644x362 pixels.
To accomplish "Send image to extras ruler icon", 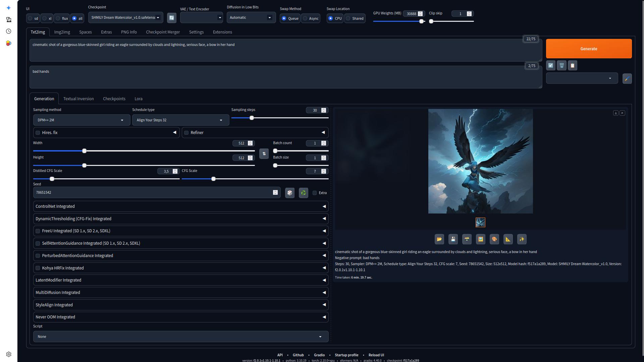I will point(508,239).
